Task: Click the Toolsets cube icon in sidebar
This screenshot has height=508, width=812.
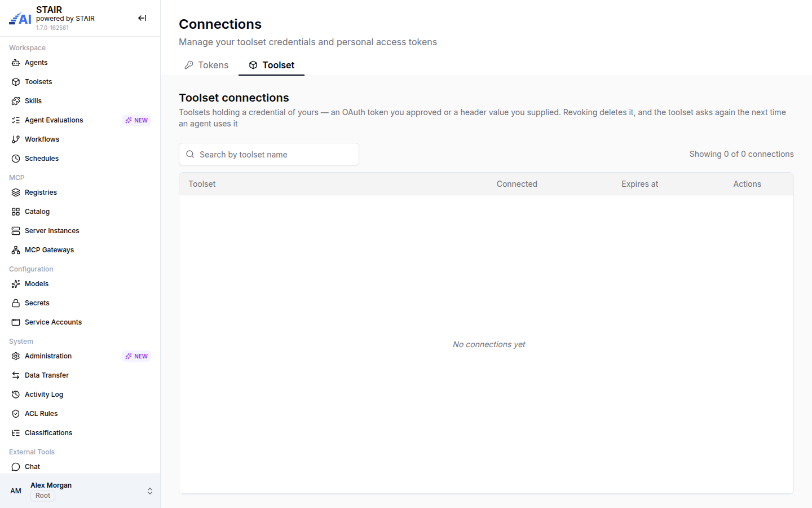Action: coord(16,82)
